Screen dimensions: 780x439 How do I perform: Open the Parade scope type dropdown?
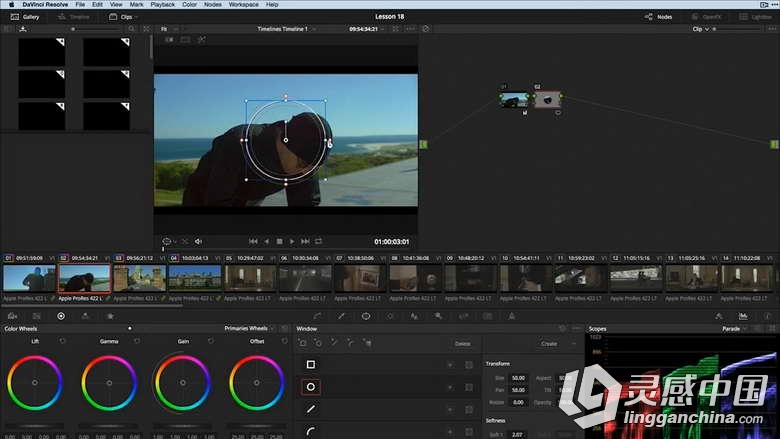734,329
